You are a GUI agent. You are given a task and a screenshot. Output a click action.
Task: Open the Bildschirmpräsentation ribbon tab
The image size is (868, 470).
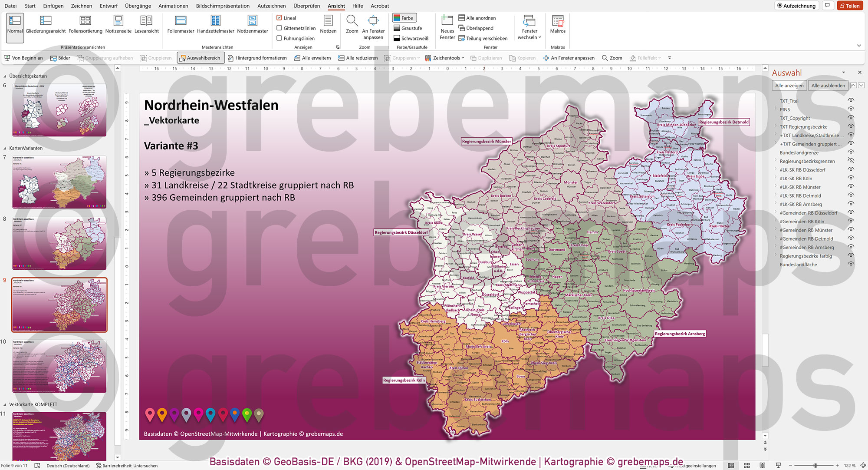(223, 6)
